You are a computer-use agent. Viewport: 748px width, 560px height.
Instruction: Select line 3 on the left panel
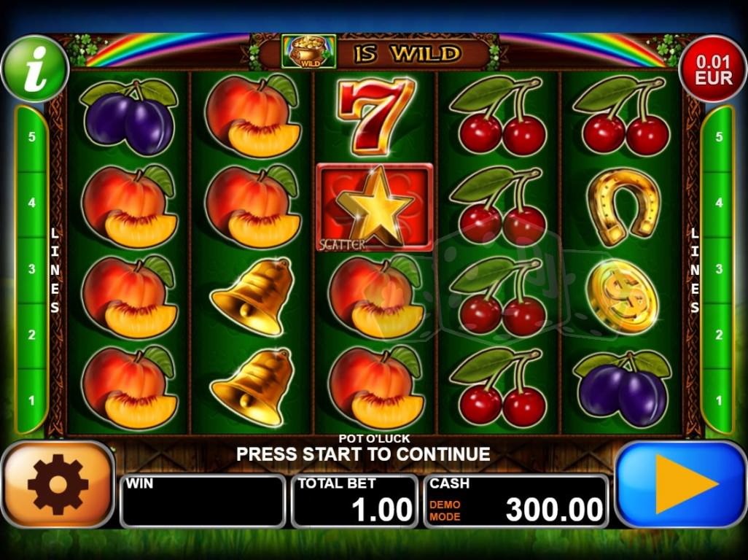(x=31, y=269)
